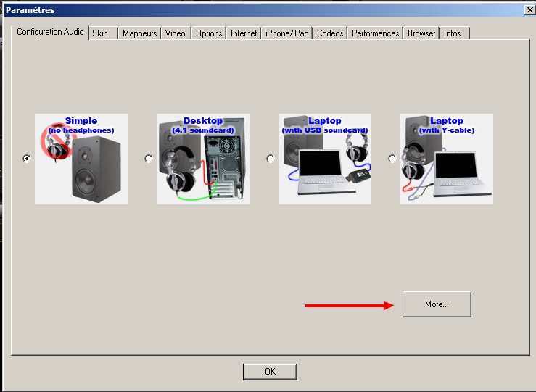This screenshot has width=536, height=392.
Task: Click the Laptop with USB soundcard image
Action: (x=325, y=159)
